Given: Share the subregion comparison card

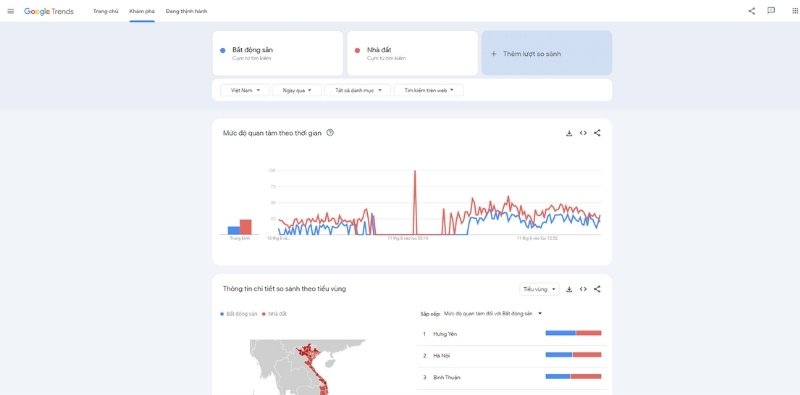Looking at the screenshot, I should click(x=597, y=289).
